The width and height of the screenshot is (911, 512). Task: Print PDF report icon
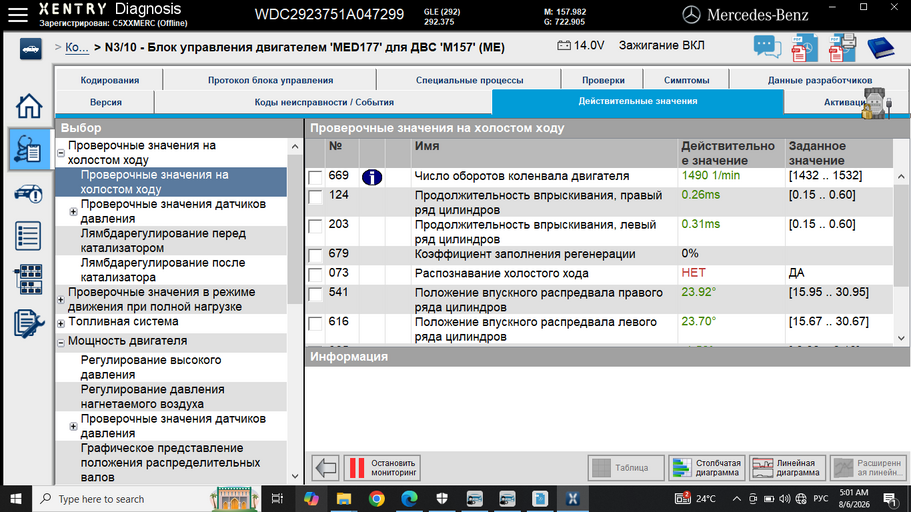coord(842,48)
